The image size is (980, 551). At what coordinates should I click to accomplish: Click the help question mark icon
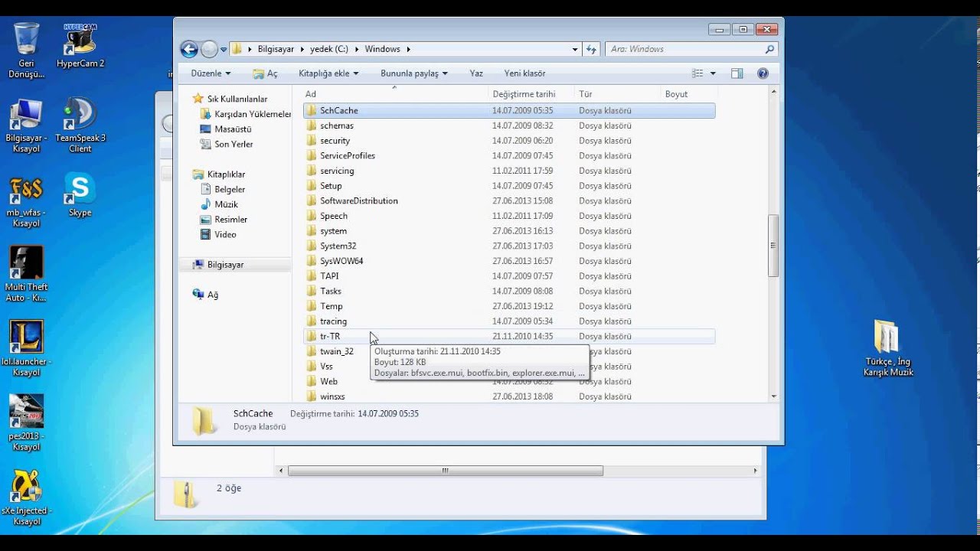[x=763, y=73]
